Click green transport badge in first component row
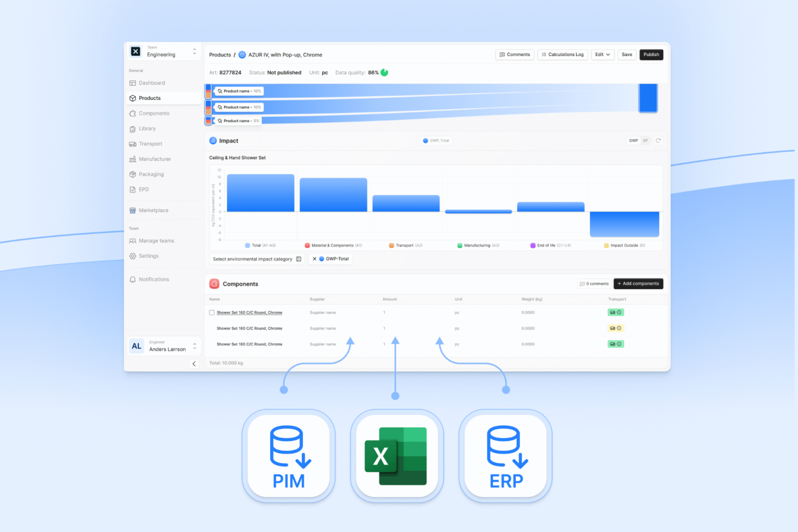This screenshot has height=532, width=798. pos(616,313)
